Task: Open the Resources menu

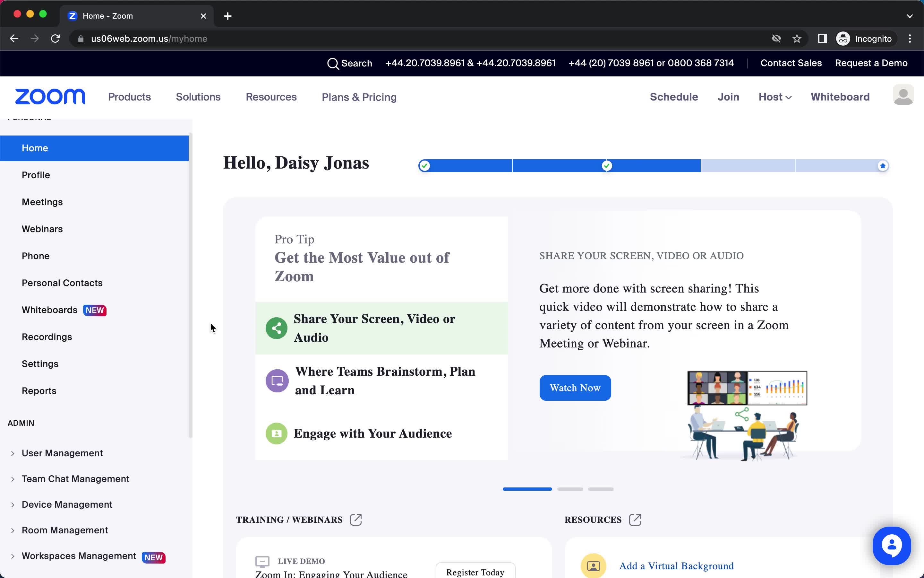Action: [271, 97]
